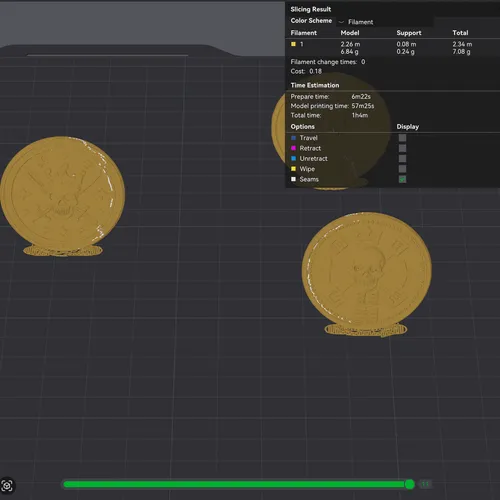500x500 pixels.
Task: Click the light blue Unretract color swatch
Action: coord(293,158)
